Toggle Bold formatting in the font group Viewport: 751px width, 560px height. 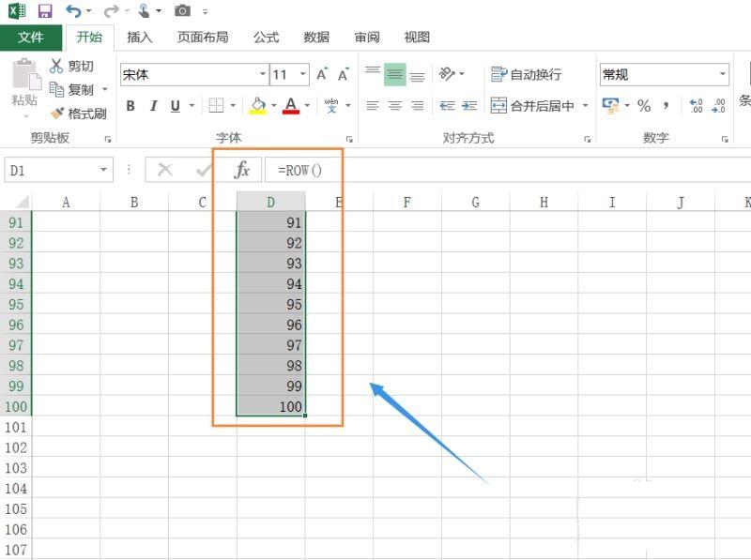[x=129, y=106]
